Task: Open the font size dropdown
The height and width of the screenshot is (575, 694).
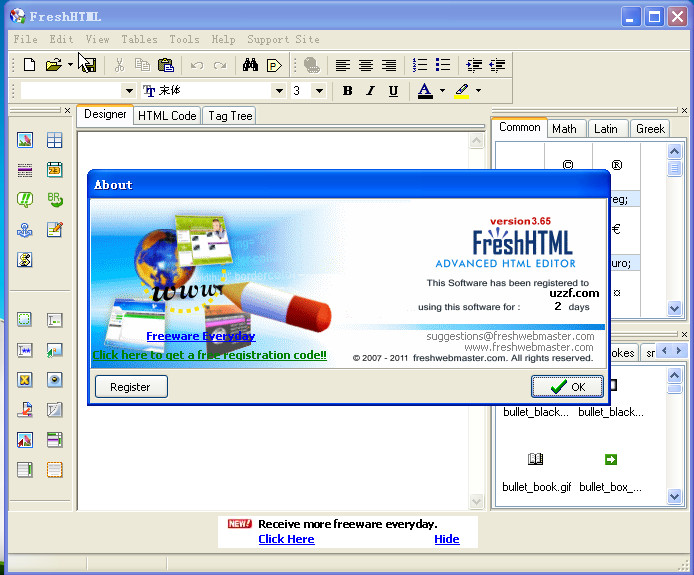Action: click(319, 91)
